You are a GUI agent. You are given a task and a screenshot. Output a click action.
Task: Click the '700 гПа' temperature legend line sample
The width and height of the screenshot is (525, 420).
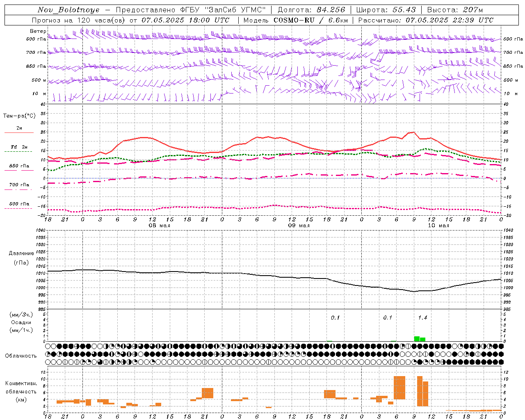18,189
